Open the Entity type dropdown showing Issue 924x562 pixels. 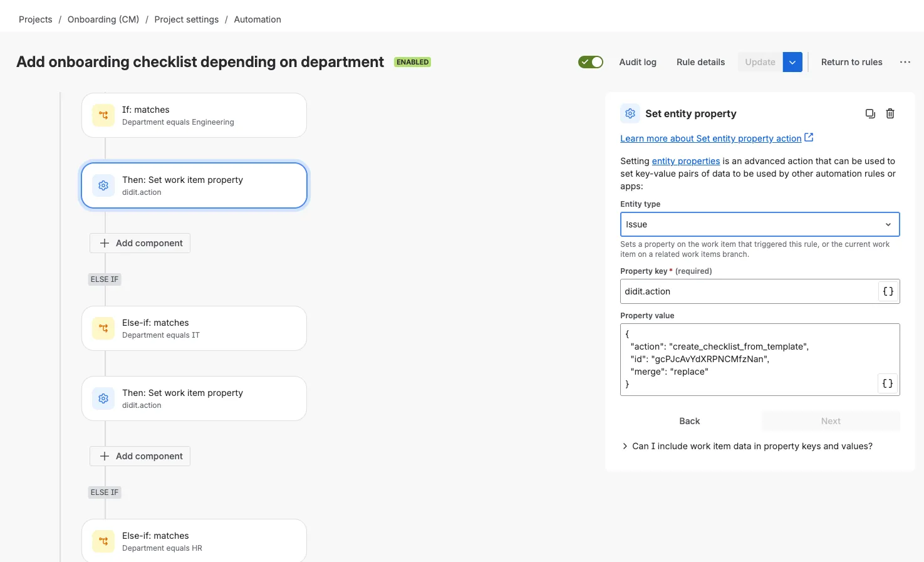760,224
